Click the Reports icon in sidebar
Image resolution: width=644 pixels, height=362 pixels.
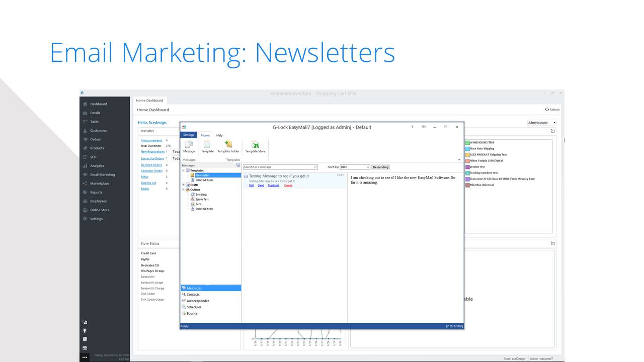[x=85, y=192]
